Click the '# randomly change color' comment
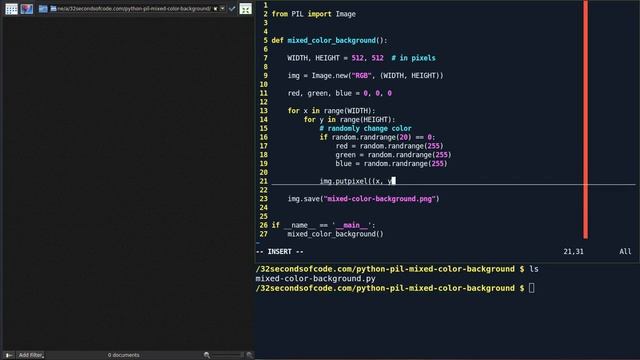Viewport: 640px width, 360px height. pyautogui.click(x=365, y=128)
